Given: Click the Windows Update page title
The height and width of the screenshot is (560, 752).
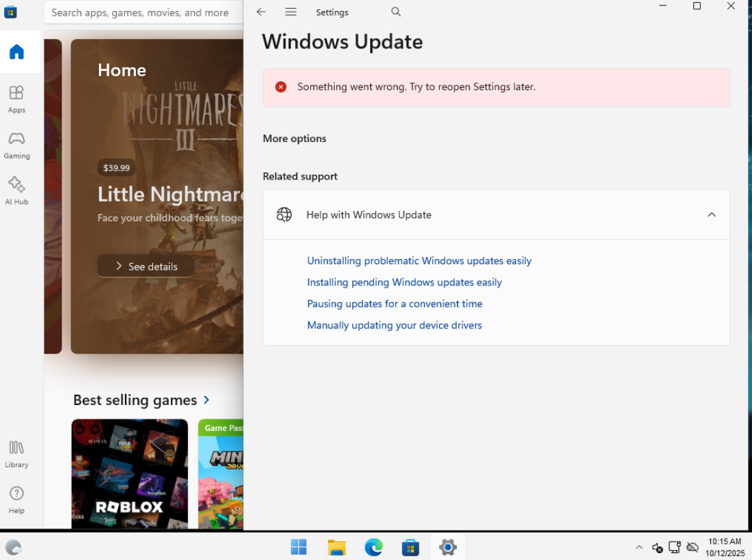Looking at the screenshot, I should 342,42.
